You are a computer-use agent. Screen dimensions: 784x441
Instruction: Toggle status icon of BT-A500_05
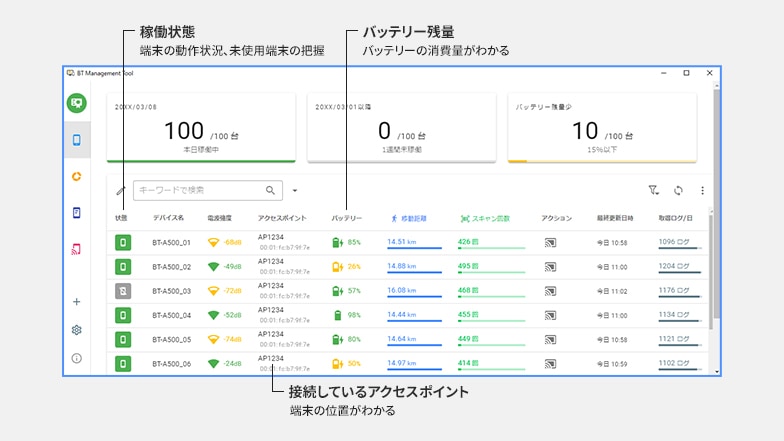pyautogui.click(x=122, y=339)
